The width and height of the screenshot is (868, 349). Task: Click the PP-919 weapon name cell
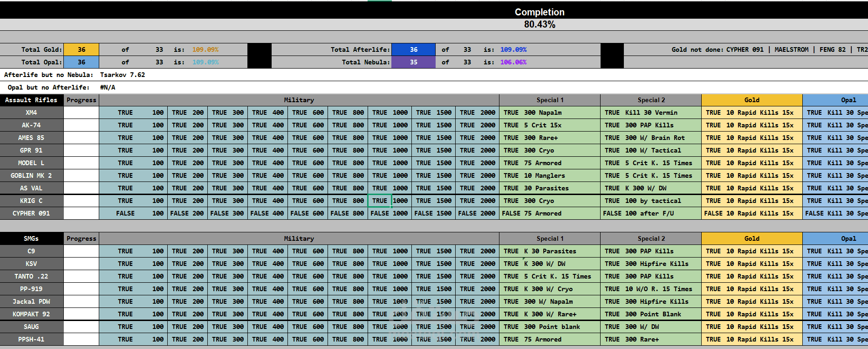tap(32, 289)
